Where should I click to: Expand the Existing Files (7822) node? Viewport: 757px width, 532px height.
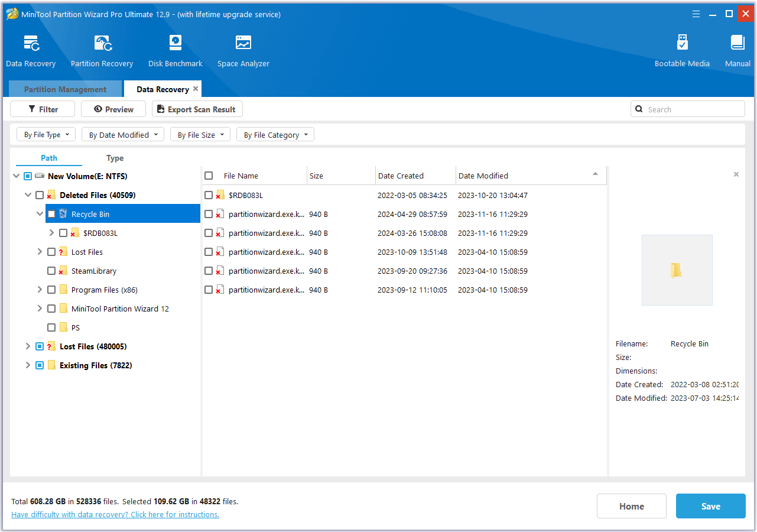[x=28, y=365]
